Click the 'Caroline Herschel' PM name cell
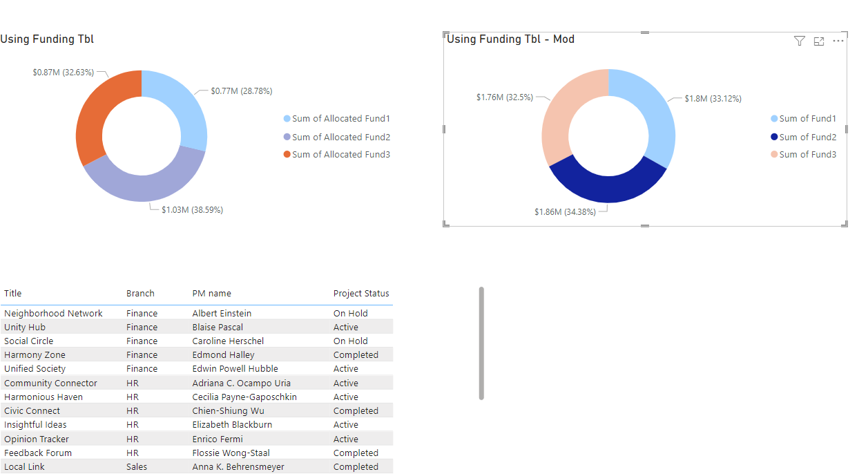868x474 pixels. pyautogui.click(x=229, y=341)
